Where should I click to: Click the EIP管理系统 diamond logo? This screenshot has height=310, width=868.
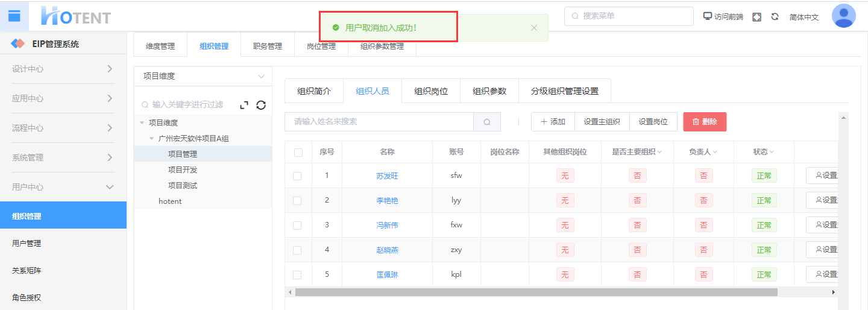pyautogui.click(x=18, y=44)
